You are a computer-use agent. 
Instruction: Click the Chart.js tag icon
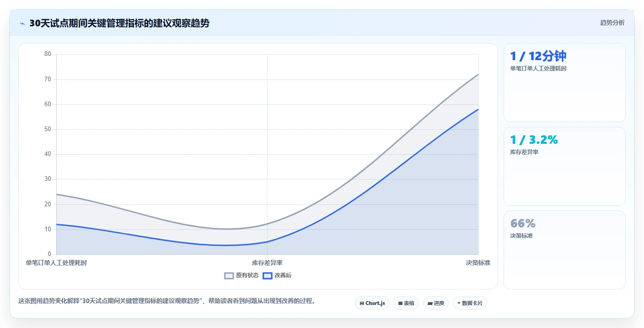(362, 304)
